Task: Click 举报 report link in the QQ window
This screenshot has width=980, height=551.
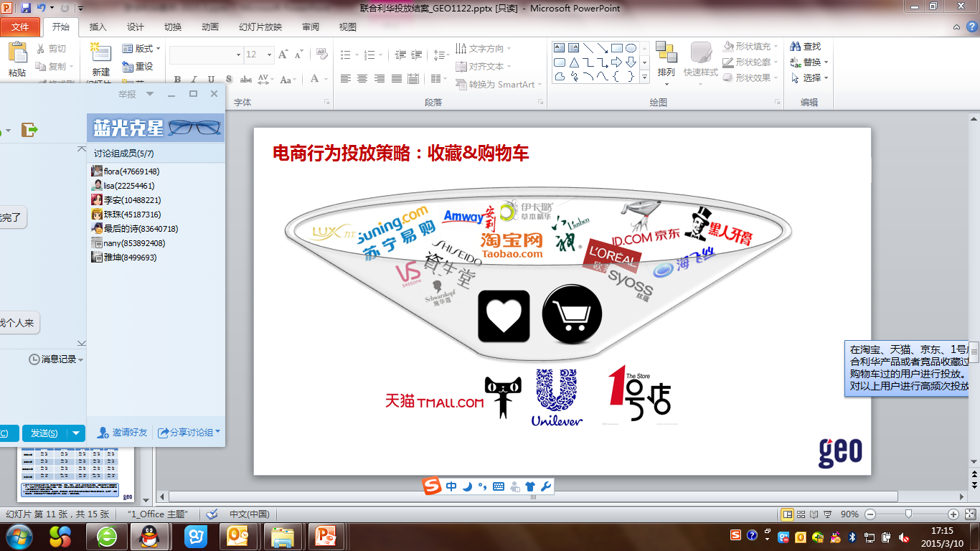Action: [x=127, y=94]
